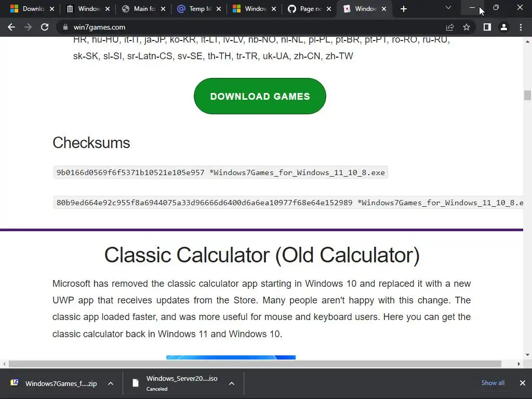Open the user profile menu
This screenshot has width=532, height=399.
[504, 27]
